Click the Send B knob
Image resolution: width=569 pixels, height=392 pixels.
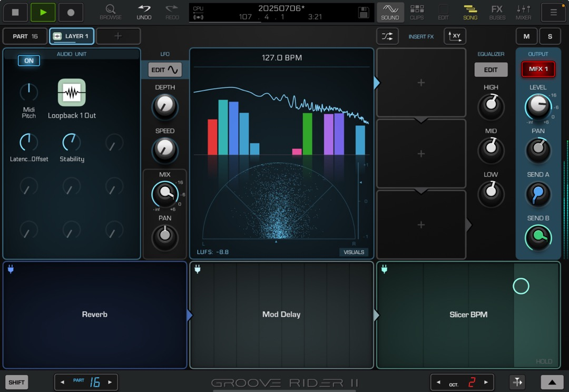click(x=538, y=237)
